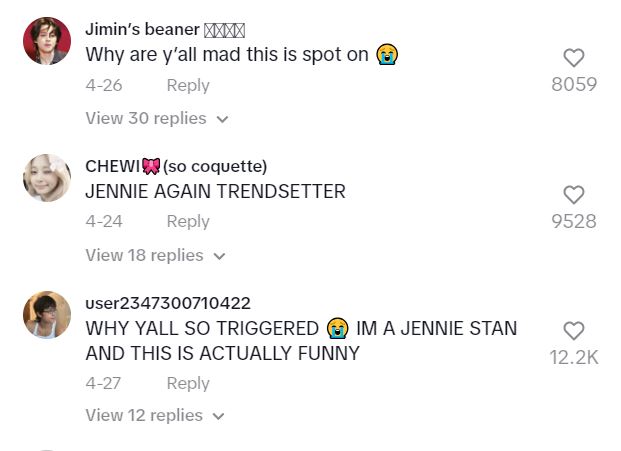Click the 12.2K like count
Viewport: 621px width, 451px height.
click(574, 357)
